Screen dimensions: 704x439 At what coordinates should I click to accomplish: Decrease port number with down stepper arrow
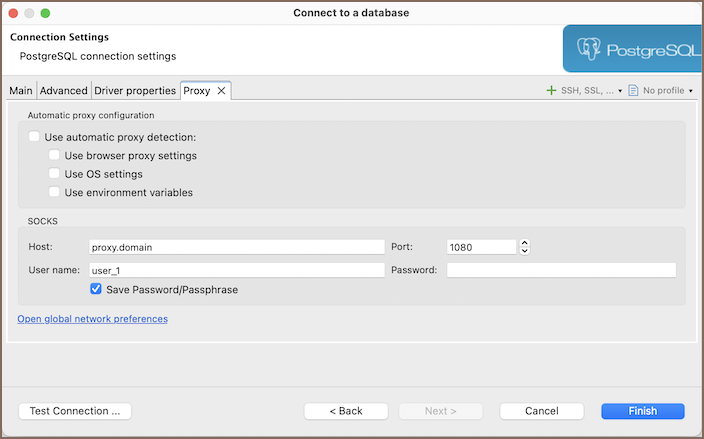point(525,250)
